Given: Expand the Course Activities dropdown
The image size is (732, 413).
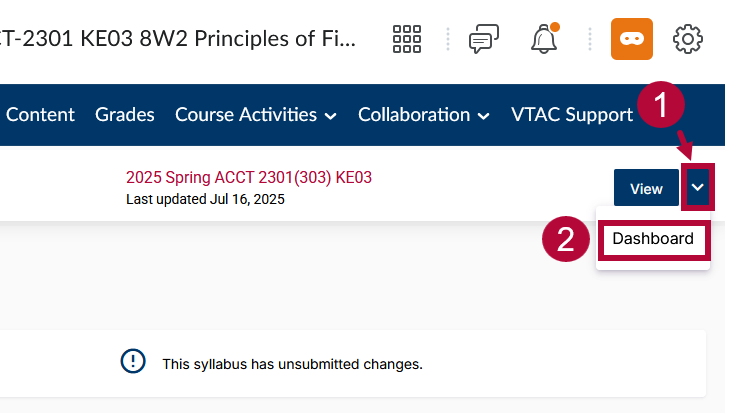Looking at the screenshot, I should pyautogui.click(x=256, y=115).
